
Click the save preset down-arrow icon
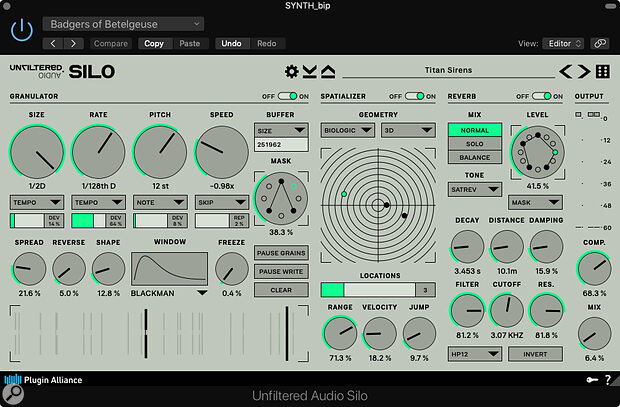tap(310, 72)
